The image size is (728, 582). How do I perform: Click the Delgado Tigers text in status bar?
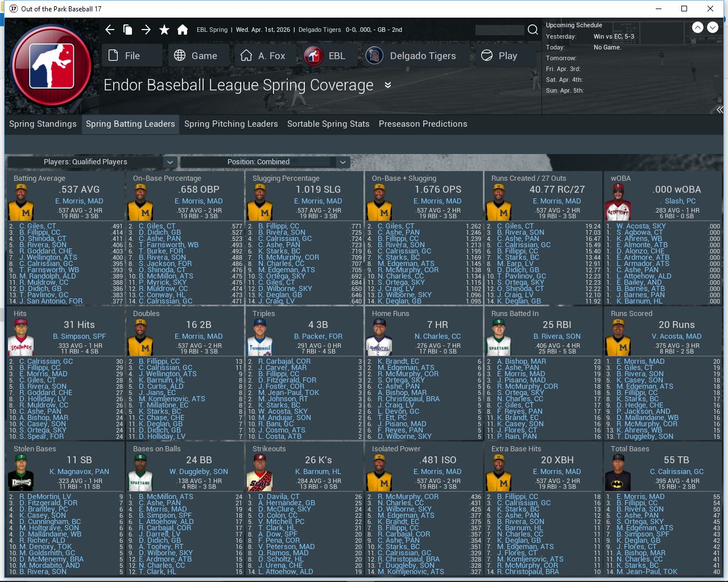[x=320, y=30]
